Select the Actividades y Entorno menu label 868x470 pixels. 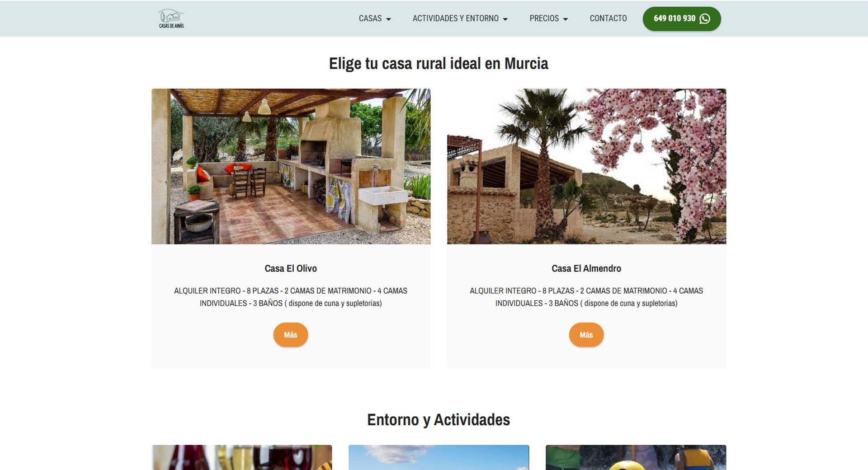[x=455, y=19]
